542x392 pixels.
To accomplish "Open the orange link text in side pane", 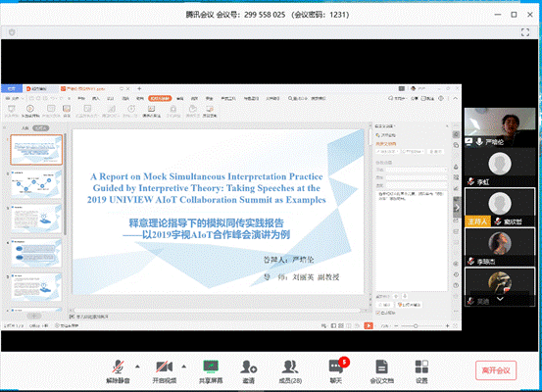I will 386,144.
